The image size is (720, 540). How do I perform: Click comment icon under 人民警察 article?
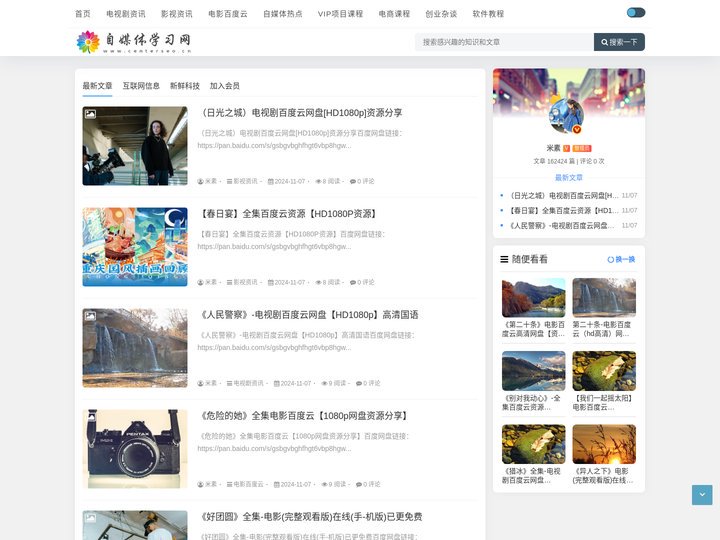click(x=359, y=383)
